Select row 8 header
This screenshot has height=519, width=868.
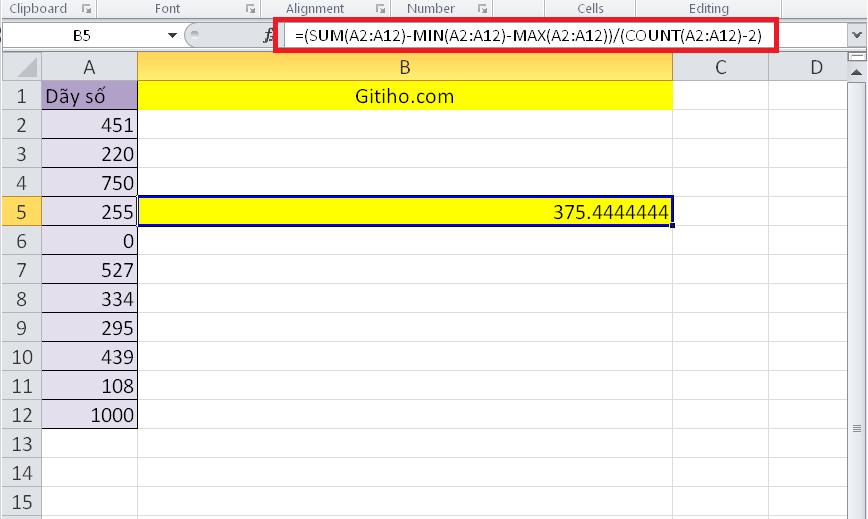(x=22, y=298)
